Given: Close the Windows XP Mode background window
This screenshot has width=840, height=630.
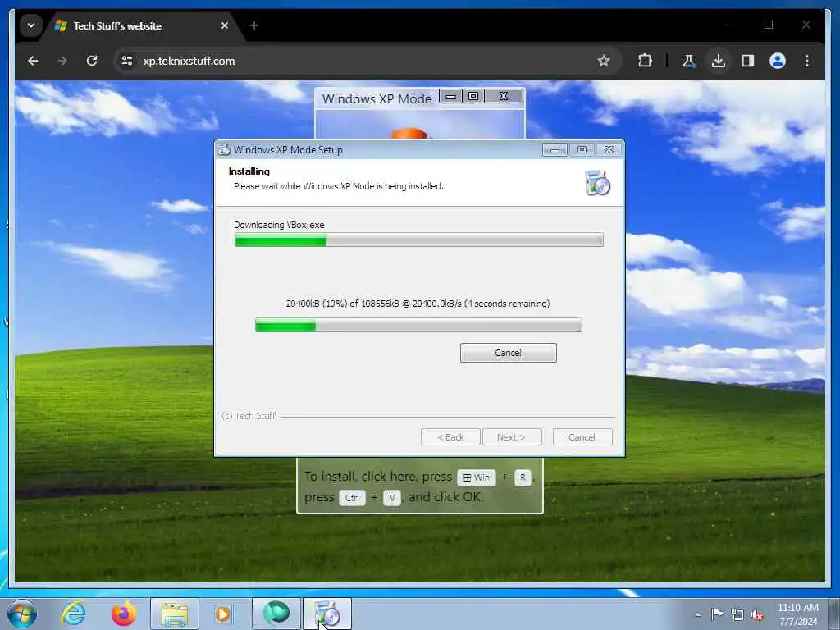Looking at the screenshot, I should pos(504,97).
